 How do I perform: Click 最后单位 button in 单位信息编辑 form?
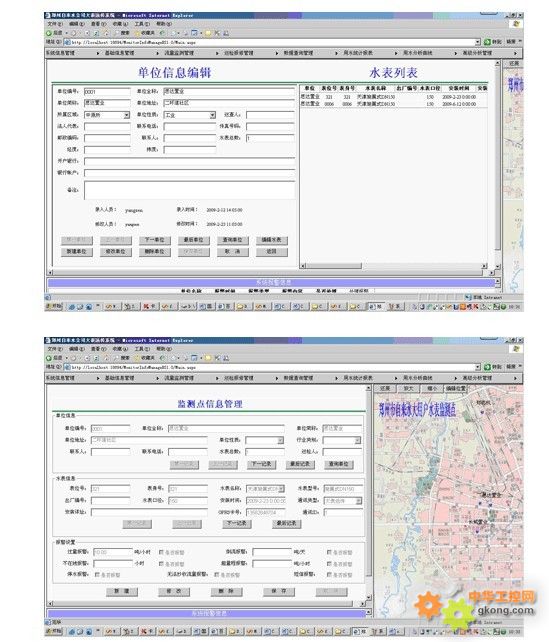click(194, 240)
